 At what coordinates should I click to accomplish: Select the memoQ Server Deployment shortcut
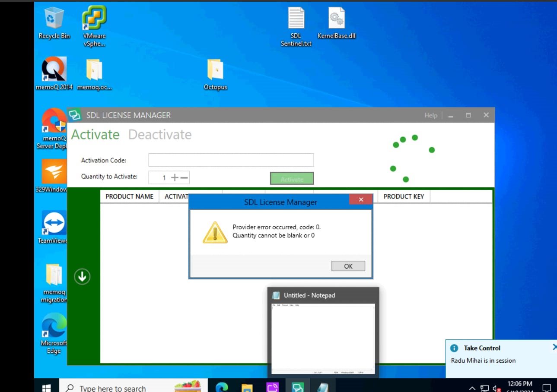point(54,129)
